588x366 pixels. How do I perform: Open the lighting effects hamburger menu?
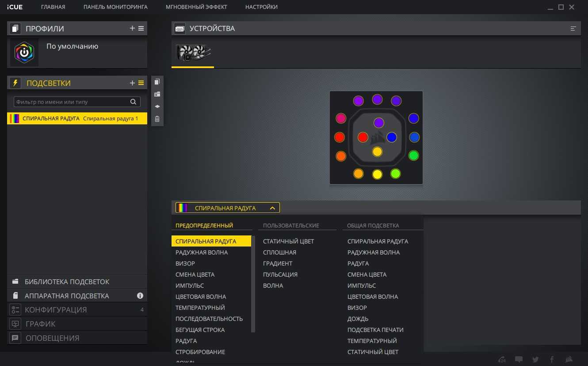coord(141,83)
